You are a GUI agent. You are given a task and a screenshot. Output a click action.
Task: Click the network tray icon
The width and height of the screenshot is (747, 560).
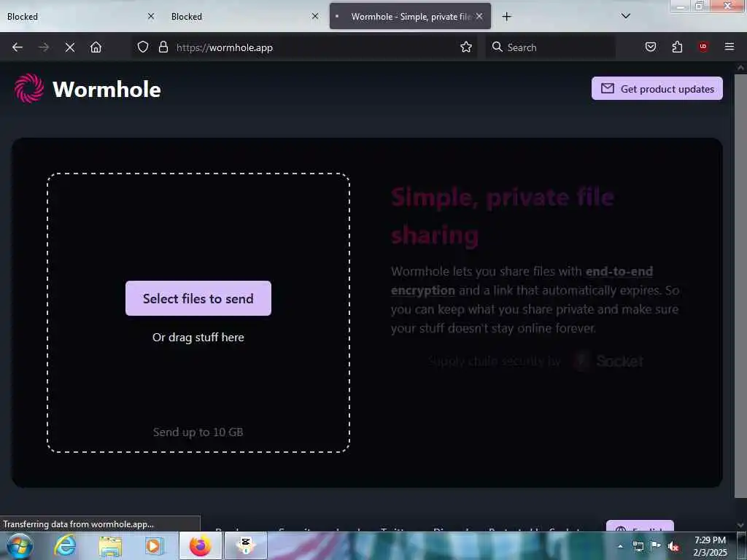pos(638,546)
